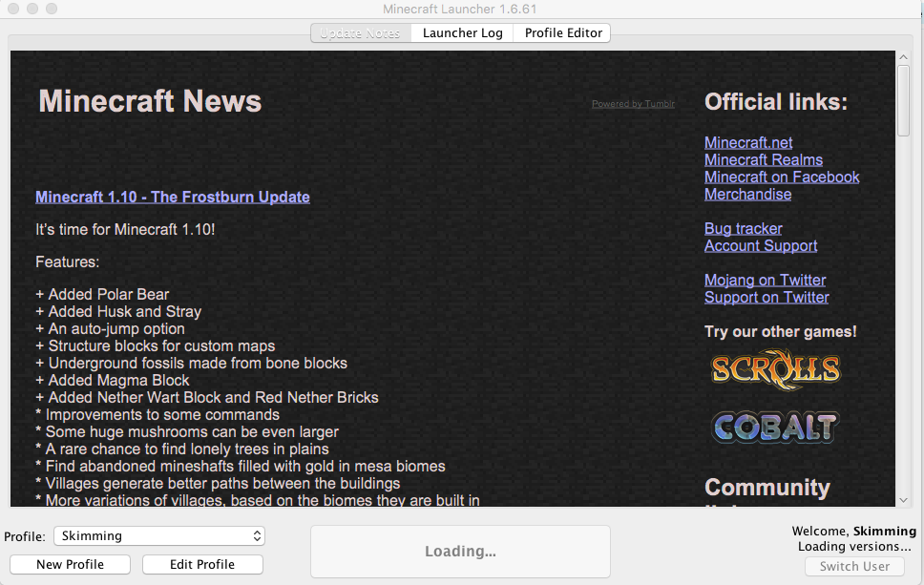924x585 pixels.
Task: Click the '+ Added Magma Block' line
Action: tap(113, 380)
